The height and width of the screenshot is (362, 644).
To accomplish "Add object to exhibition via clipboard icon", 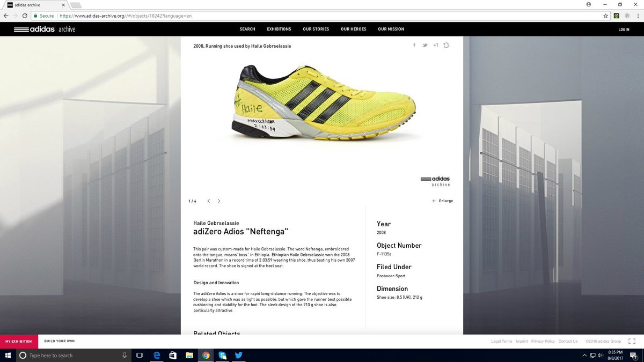I will (446, 45).
